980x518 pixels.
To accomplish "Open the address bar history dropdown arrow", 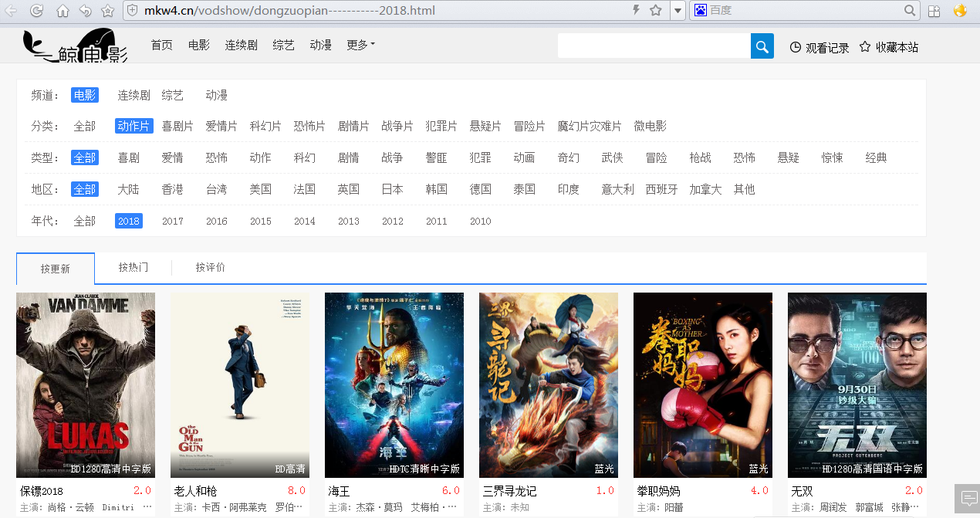I will pyautogui.click(x=678, y=10).
